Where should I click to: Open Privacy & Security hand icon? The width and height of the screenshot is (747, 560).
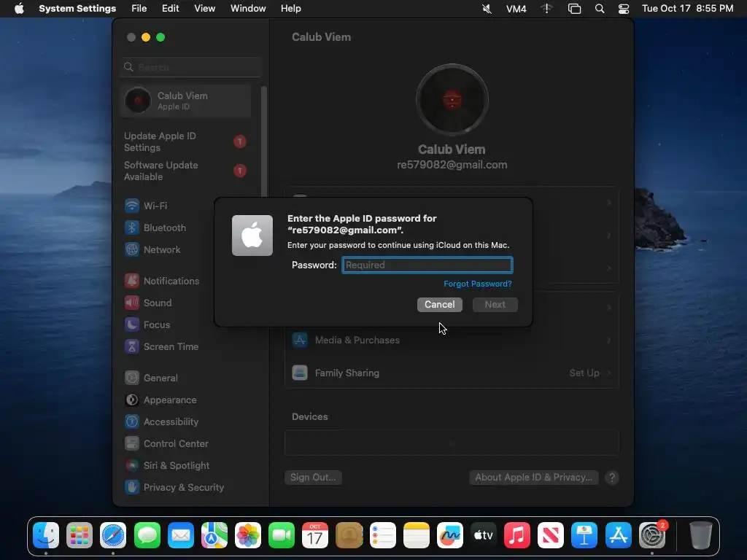click(x=132, y=488)
